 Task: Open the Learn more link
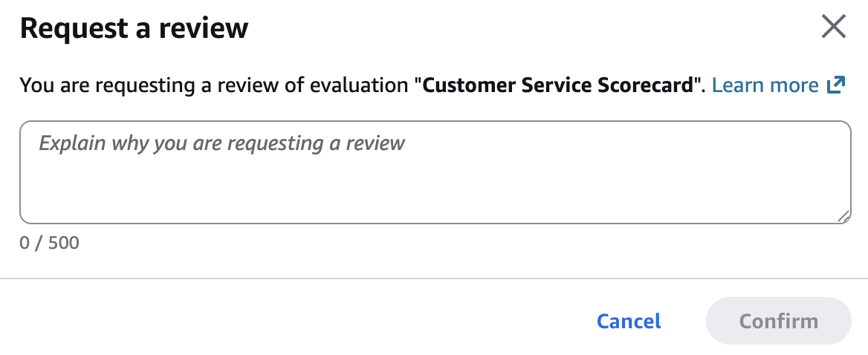[x=765, y=85]
